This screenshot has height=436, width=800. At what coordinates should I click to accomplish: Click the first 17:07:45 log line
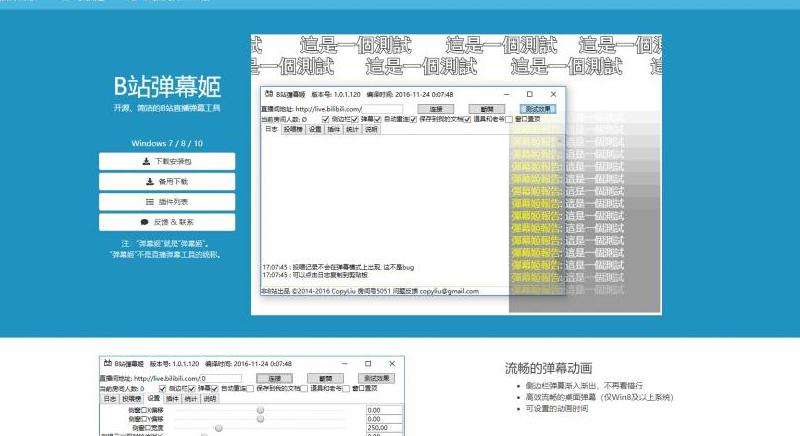tap(338, 267)
